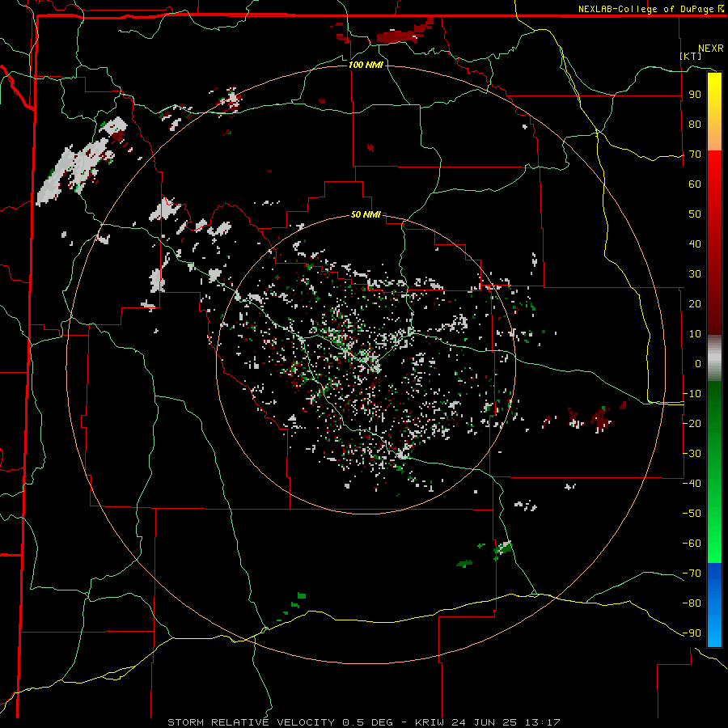The width and height of the screenshot is (728, 728).
Task: Click the 60 value on the velocity scale
Action: pos(695,184)
